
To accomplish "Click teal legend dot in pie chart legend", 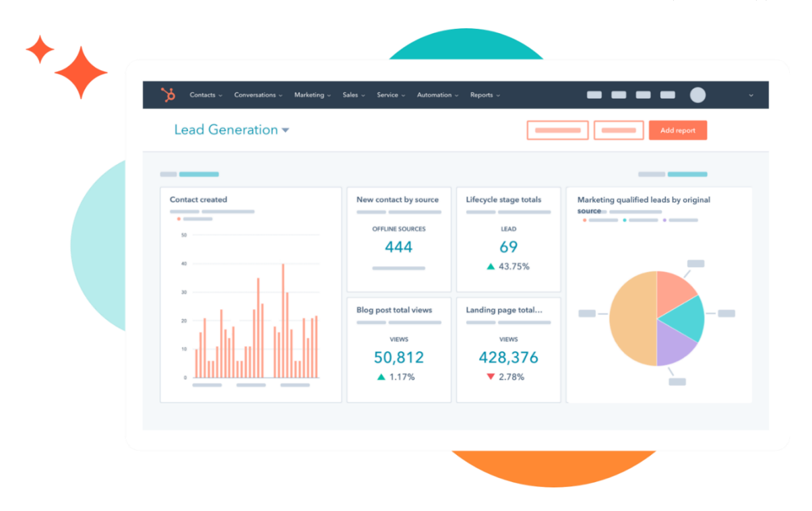I will click(625, 220).
